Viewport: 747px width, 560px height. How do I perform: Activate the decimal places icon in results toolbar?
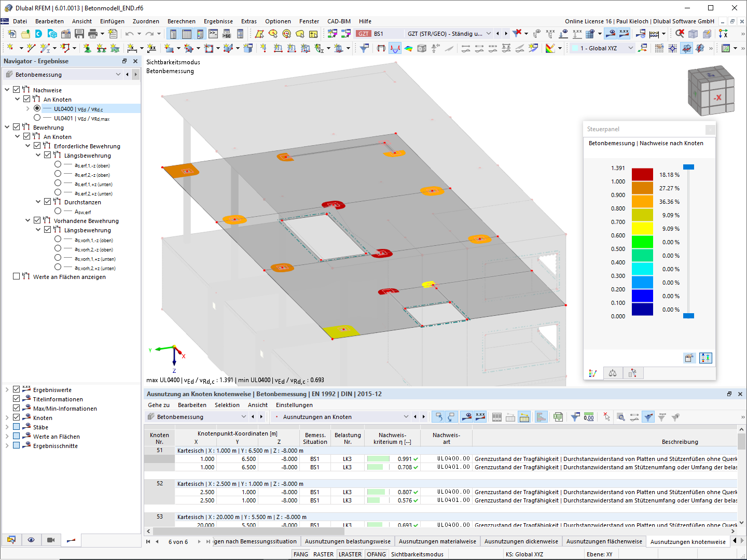click(x=589, y=416)
